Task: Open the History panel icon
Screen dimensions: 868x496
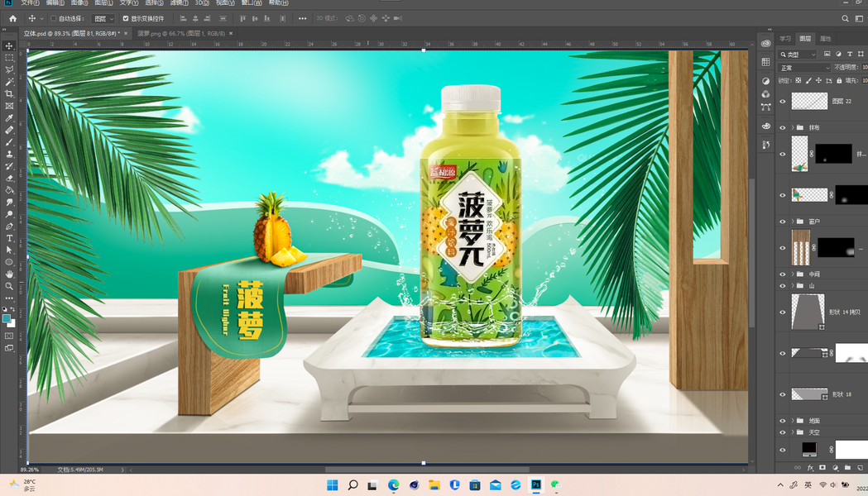Action: pos(765,145)
